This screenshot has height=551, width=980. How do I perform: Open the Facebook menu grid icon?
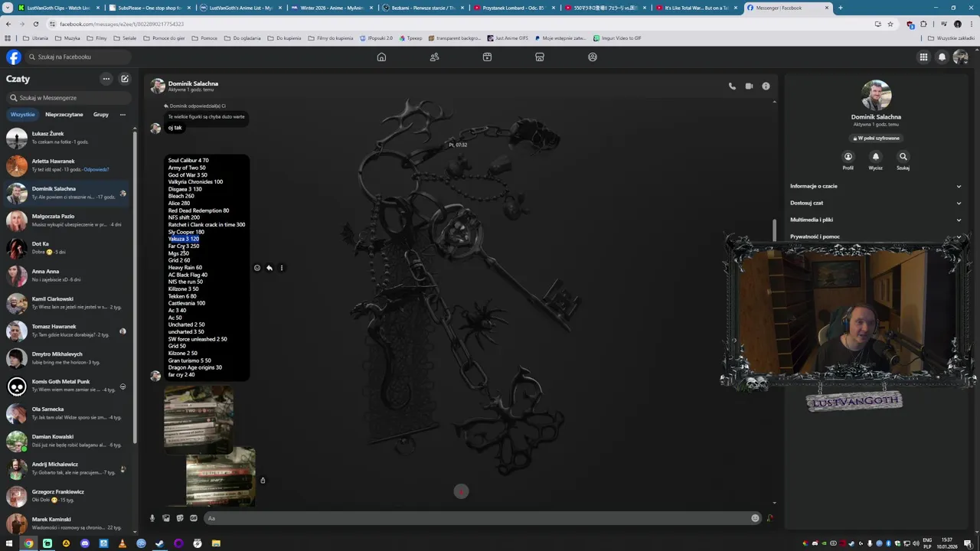(924, 57)
